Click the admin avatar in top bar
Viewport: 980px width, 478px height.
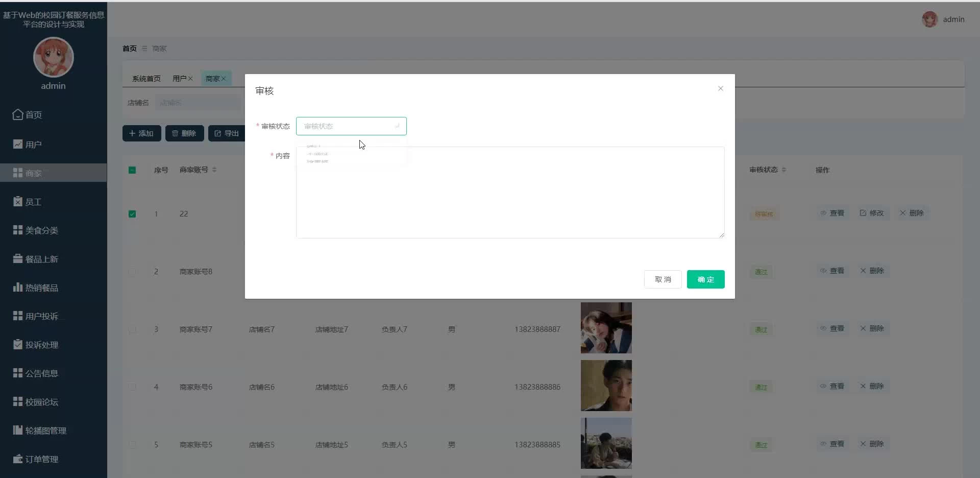coord(930,19)
